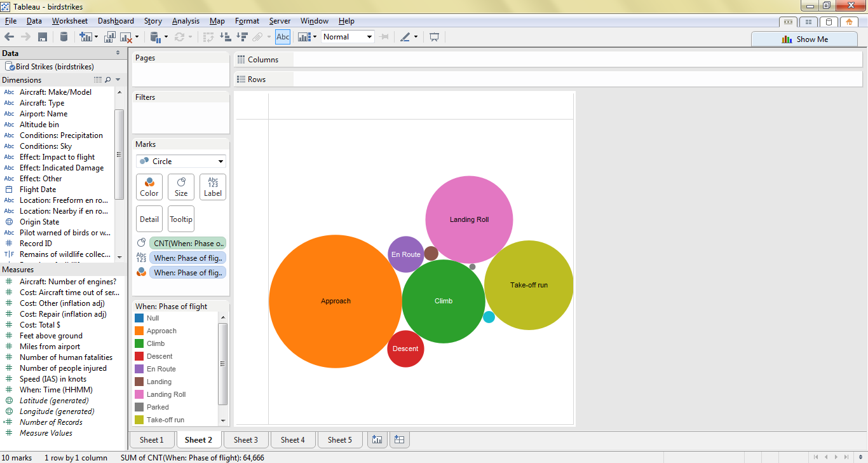Click the Show Filmstrip tabs icon
Image resolution: width=868 pixels, height=463 pixels.
[789, 22]
